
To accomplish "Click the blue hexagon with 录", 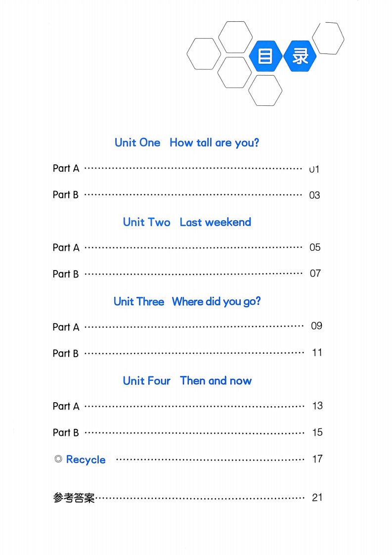I will [x=299, y=56].
